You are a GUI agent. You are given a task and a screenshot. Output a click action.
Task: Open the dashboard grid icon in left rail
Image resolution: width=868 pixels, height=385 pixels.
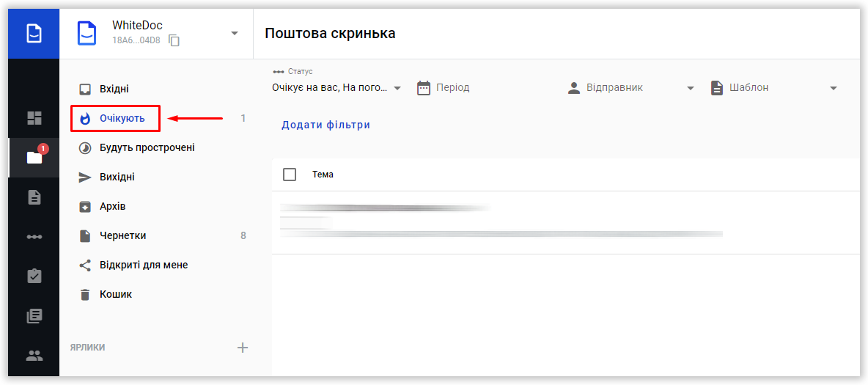34,118
